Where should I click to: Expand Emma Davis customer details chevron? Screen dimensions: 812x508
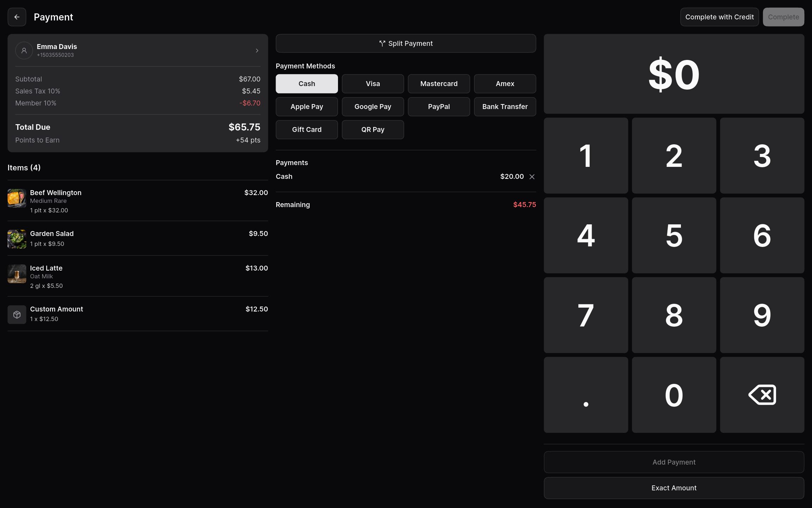[257, 50]
